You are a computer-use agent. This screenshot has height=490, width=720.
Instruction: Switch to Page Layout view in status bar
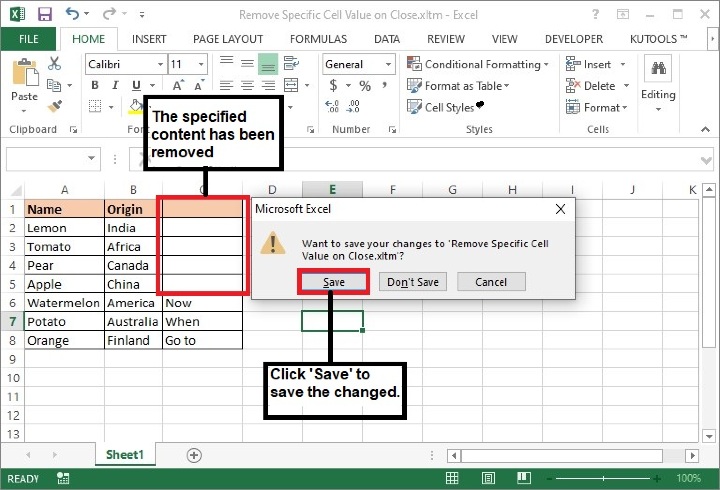488,479
